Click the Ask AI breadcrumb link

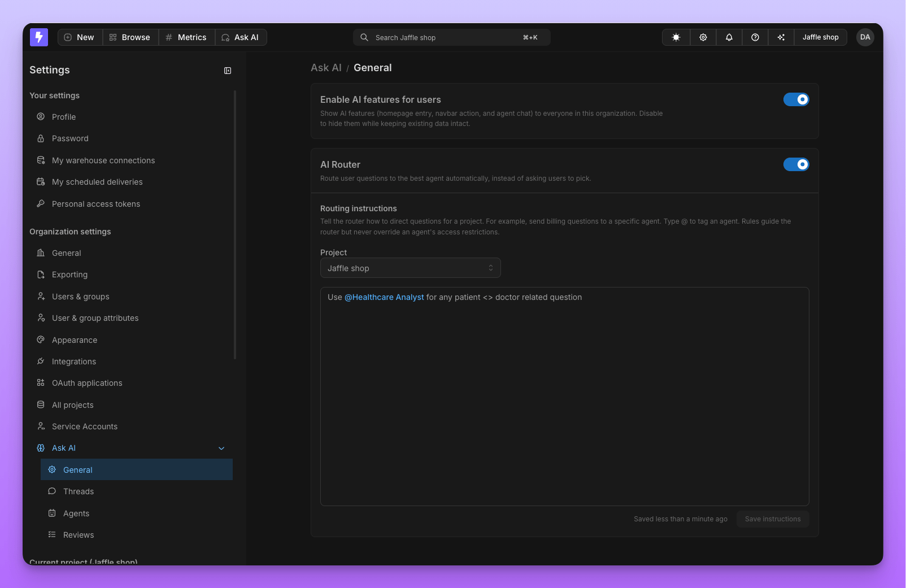click(326, 68)
